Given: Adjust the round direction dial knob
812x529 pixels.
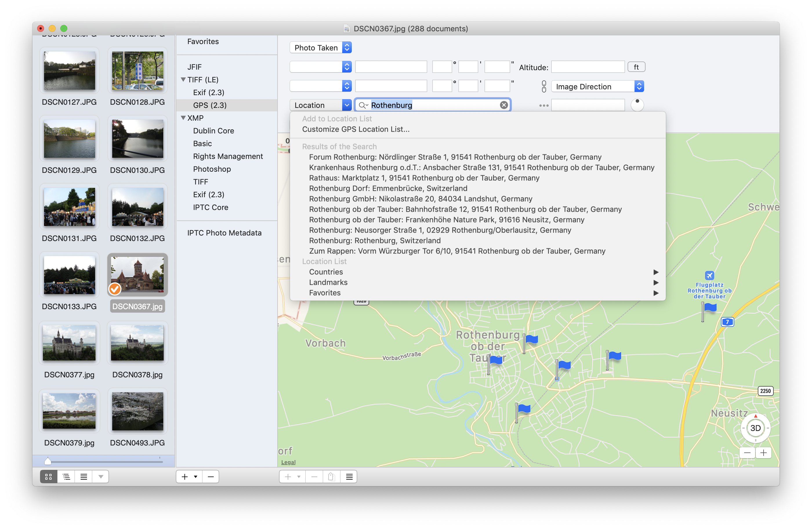Looking at the screenshot, I should pos(637,105).
